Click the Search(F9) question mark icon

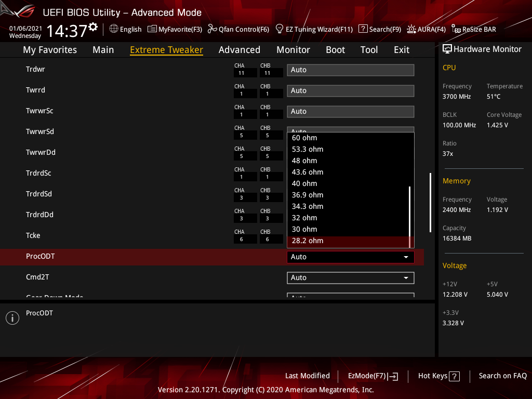(363, 29)
